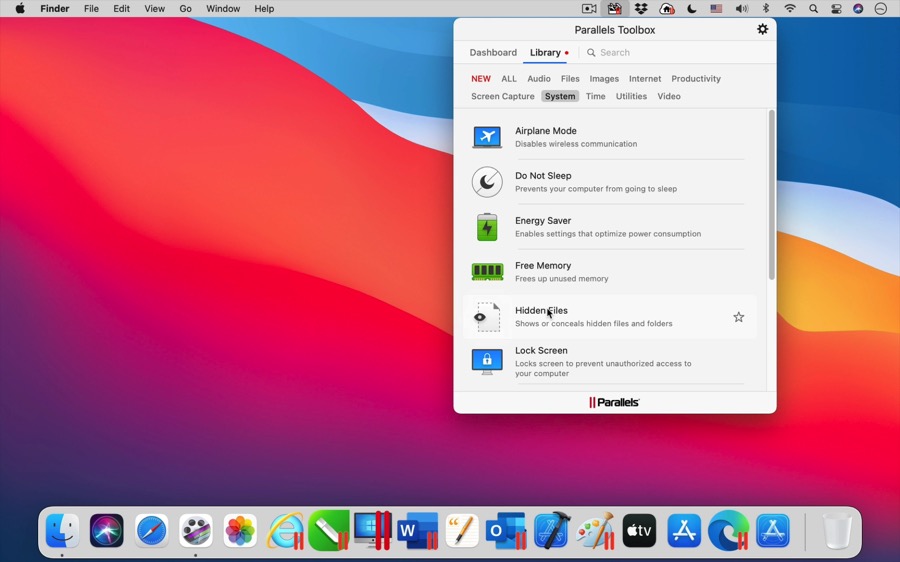This screenshot has width=900, height=562.
Task: Click the Free Memory RAM icon
Action: click(487, 271)
